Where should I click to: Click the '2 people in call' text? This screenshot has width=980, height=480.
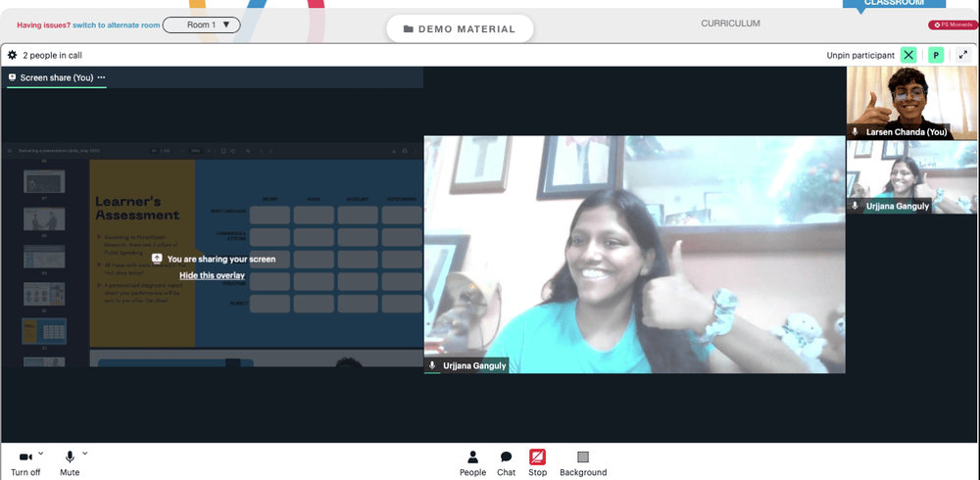(x=53, y=55)
